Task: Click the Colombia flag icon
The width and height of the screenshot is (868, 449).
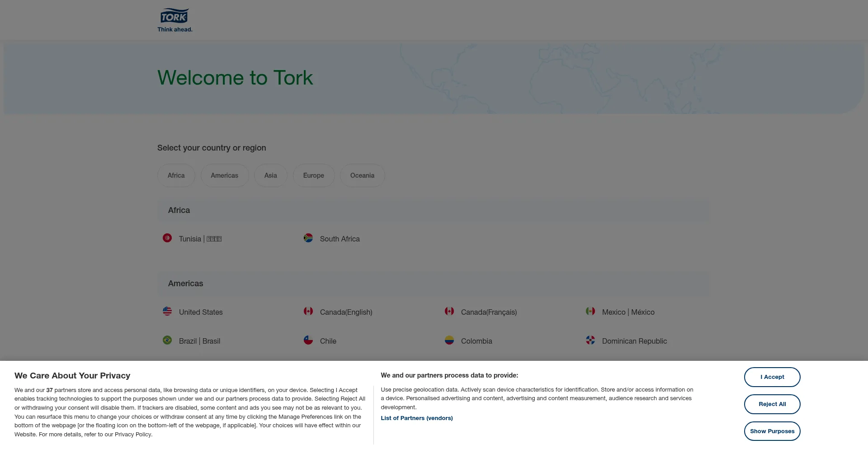Action: 449,340
